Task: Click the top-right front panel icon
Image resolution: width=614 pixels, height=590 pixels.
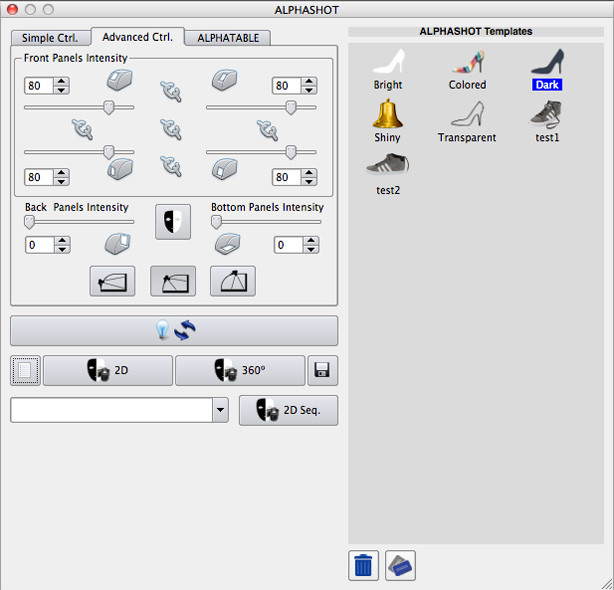Action: tap(225, 80)
